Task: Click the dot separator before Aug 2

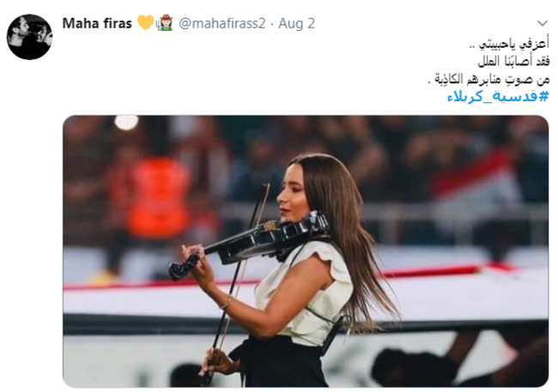Action: 272,24
